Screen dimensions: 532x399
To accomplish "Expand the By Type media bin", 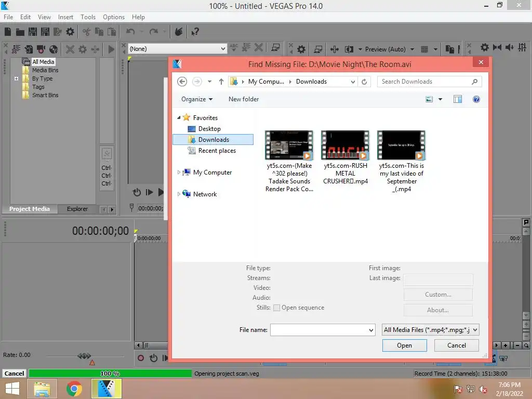I will click(x=16, y=78).
